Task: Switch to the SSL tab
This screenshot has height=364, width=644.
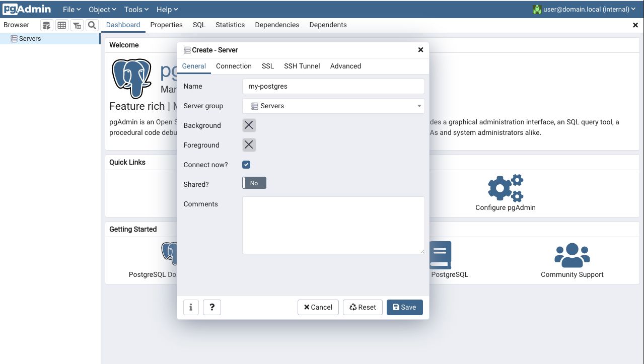Action: [268, 66]
